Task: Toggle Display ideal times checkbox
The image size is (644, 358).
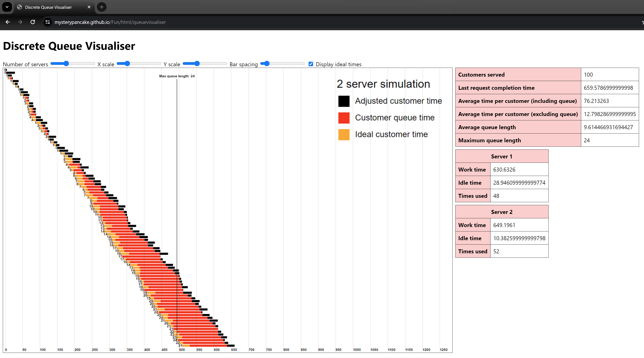Action: pyautogui.click(x=311, y=64)
